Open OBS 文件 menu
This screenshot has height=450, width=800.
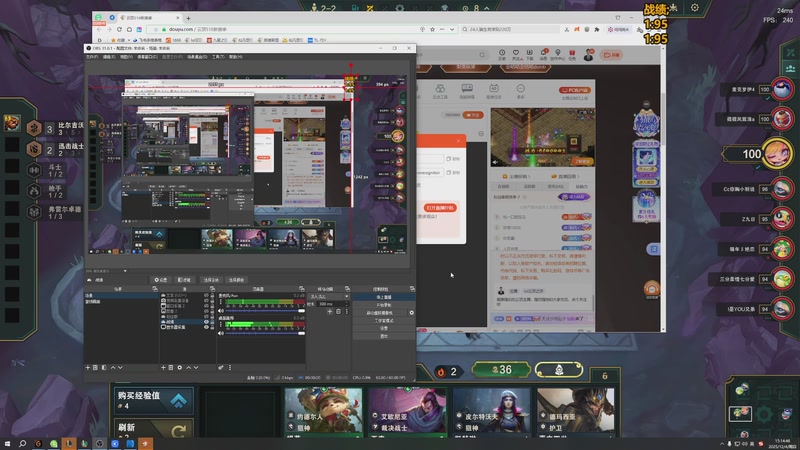92,57
